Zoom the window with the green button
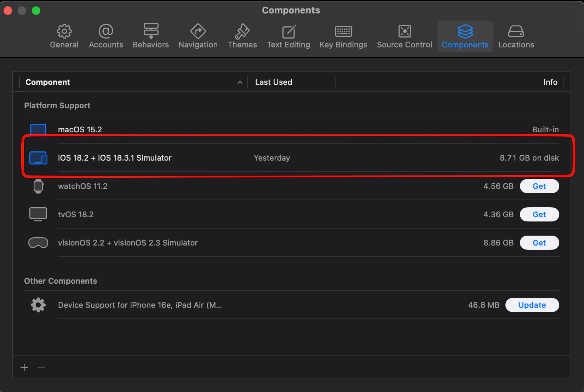 tap(36, 11)
